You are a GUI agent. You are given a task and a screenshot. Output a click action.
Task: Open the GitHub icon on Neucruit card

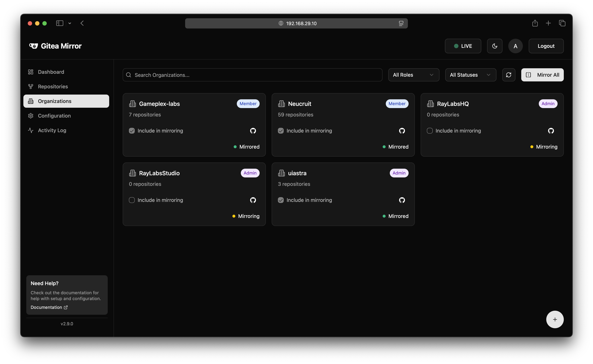tap(402, 131)
